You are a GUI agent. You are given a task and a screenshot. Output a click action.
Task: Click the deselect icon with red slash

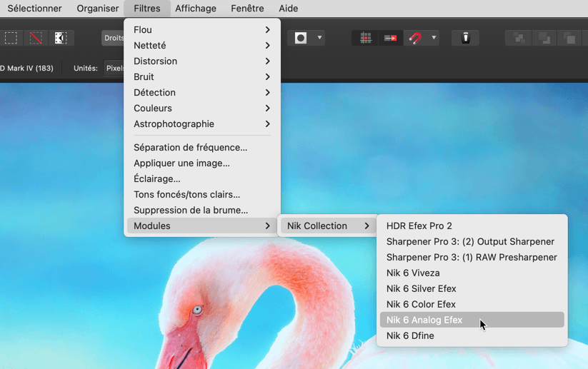pyautogui.click(x=36, y=38)
